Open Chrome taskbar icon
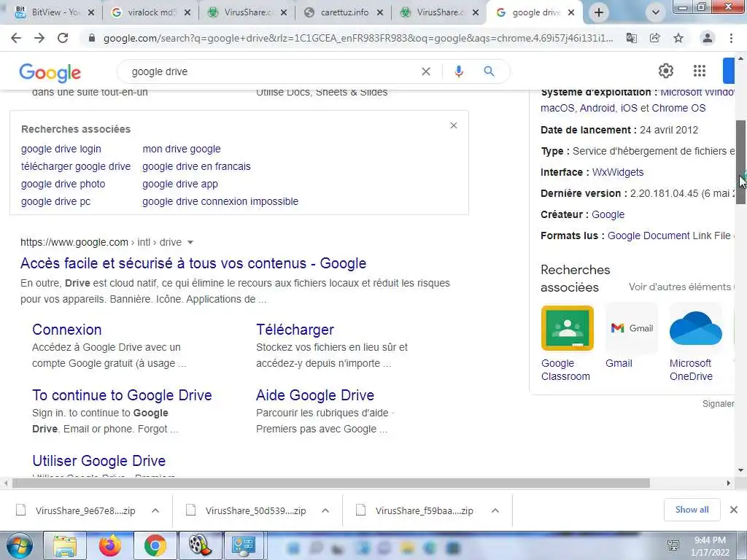The width and height of the screenshot is (747, 560). [155, 545]
